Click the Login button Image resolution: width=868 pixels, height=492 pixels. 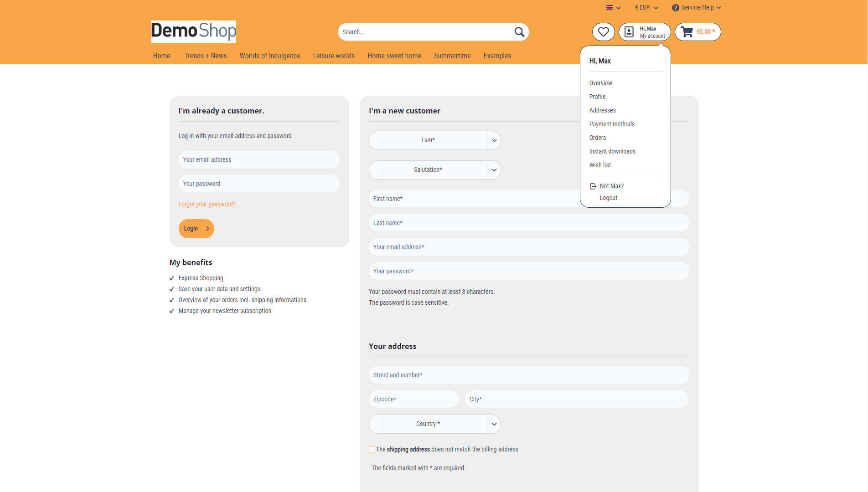pos(196,229)
